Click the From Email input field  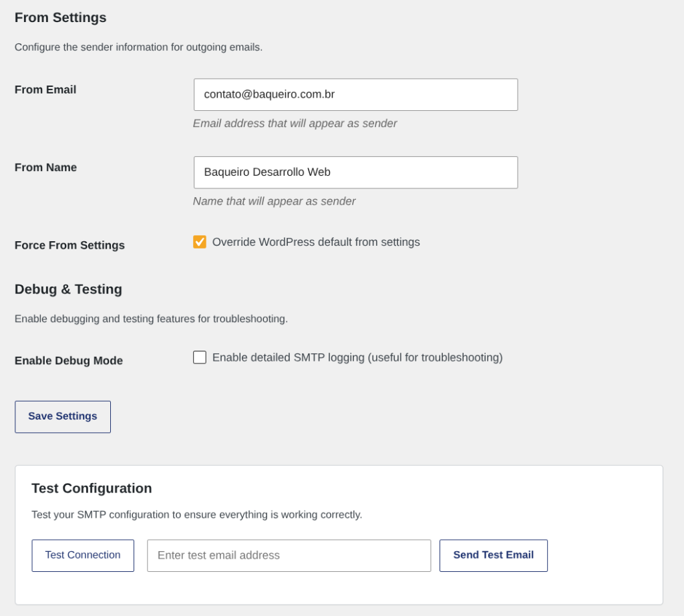[355, 95]
